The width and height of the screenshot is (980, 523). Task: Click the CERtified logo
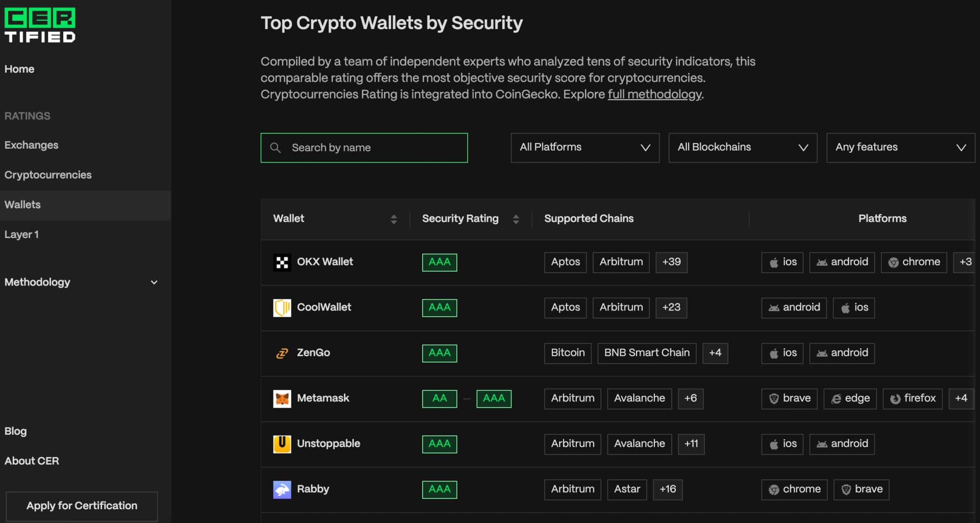pos(40,25)
